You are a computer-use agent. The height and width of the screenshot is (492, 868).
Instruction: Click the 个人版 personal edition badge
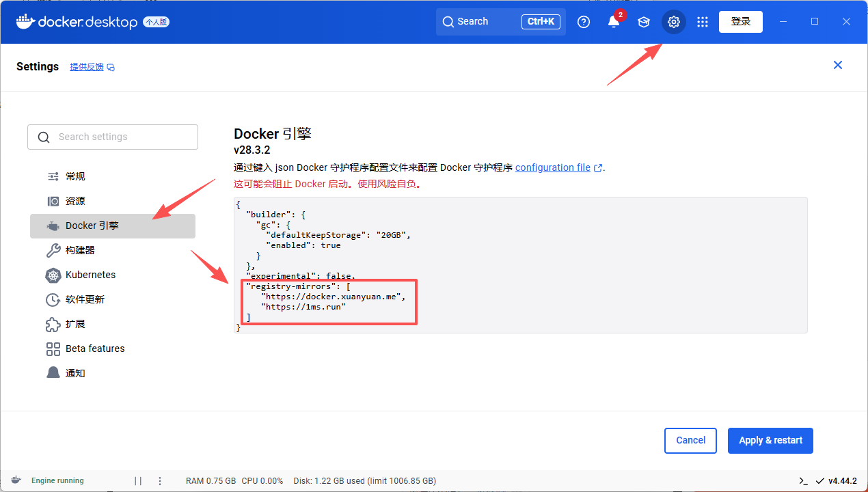coord(156,22)
